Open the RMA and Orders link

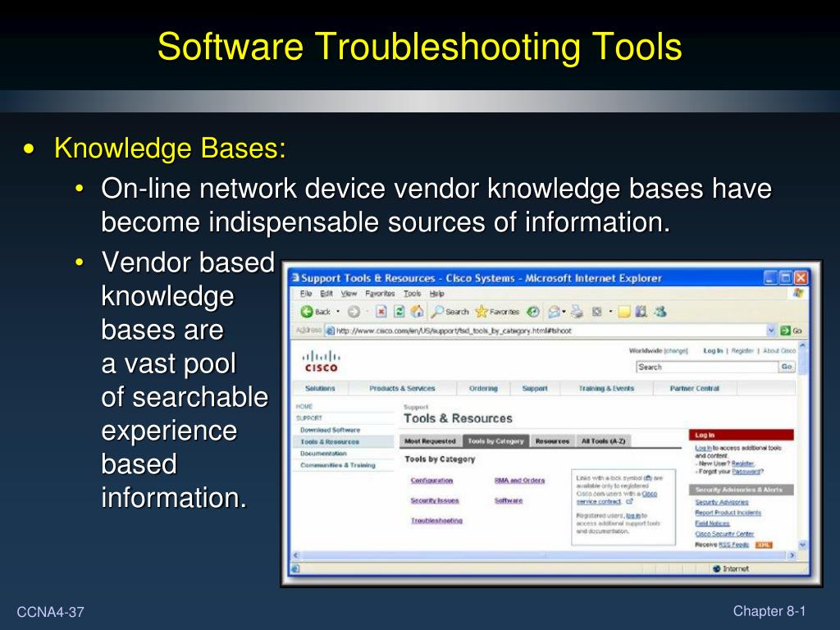[519, 481]
